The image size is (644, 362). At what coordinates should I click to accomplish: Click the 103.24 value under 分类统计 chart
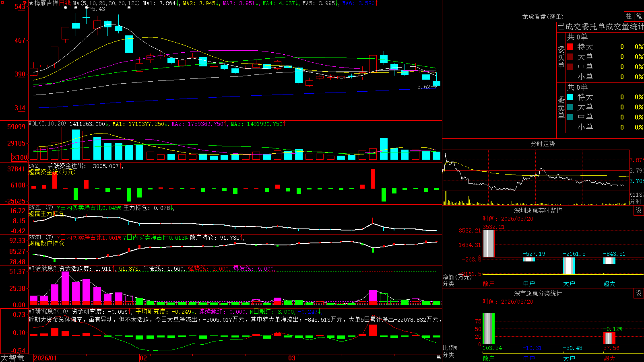click(x=492, y=348)
